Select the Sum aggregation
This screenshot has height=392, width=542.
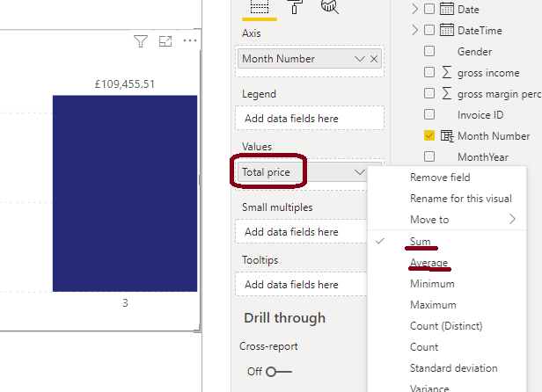[420, 241]
